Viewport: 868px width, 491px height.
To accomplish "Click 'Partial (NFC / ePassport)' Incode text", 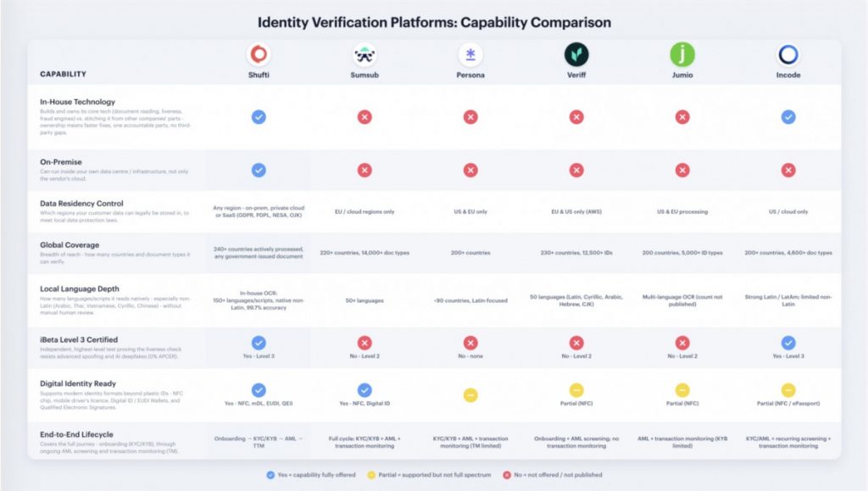I will [x=788, y=404].
